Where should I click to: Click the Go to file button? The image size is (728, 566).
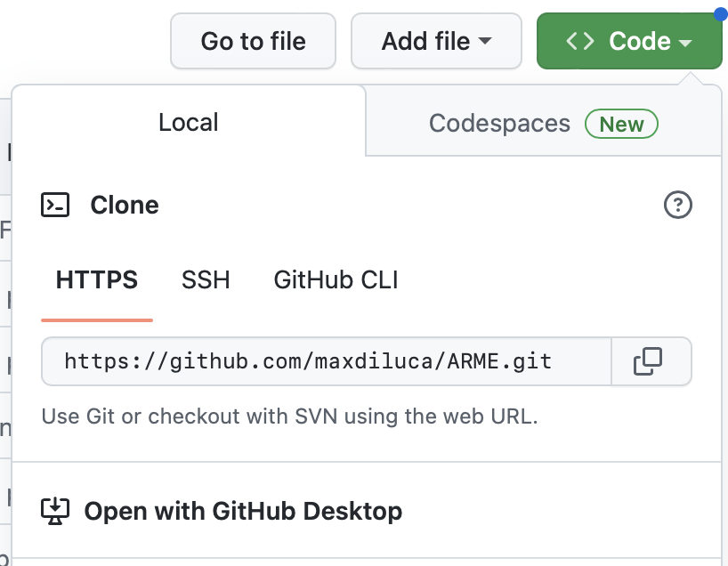pos(253,41)
